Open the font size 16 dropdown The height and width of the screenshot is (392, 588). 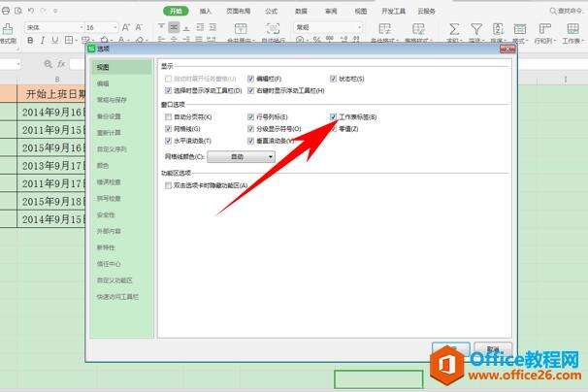pyautogui.click(x=114, y=27)
